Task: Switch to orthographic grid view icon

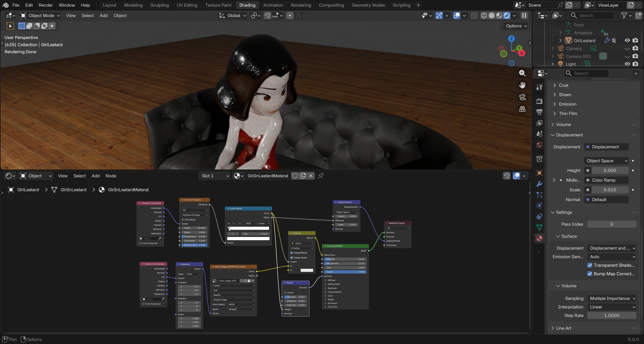Action: (x=522, y=109)
